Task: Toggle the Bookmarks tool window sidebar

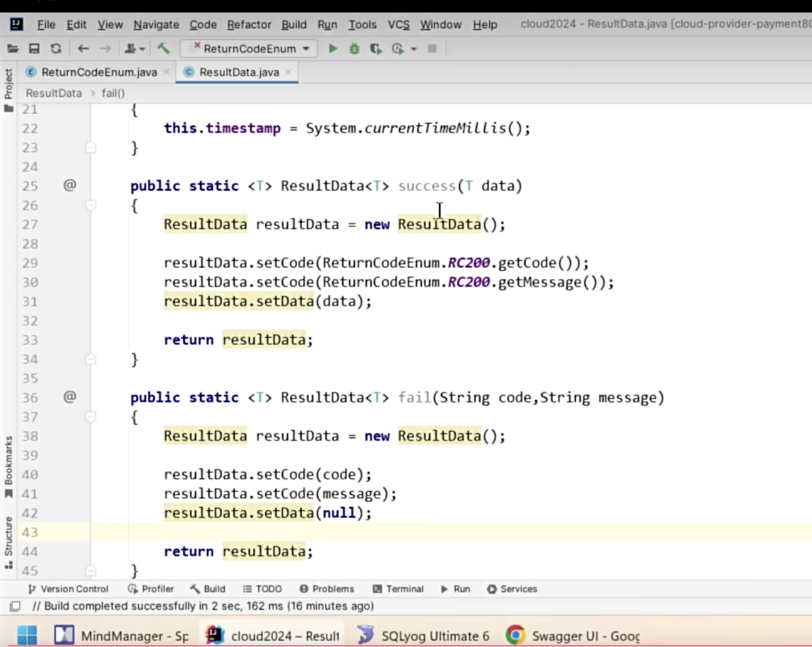Action: tap(9, 467)
